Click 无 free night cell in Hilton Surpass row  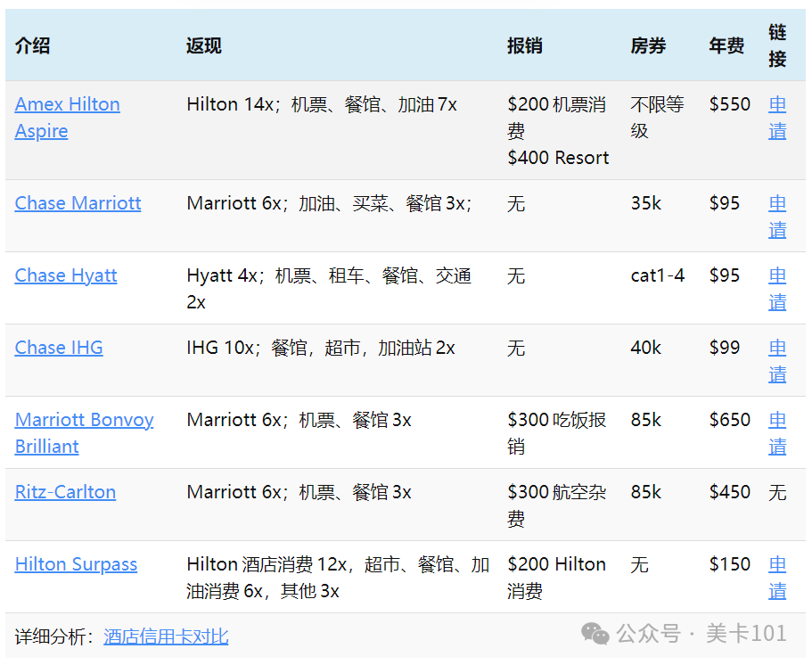coord(640,564)
